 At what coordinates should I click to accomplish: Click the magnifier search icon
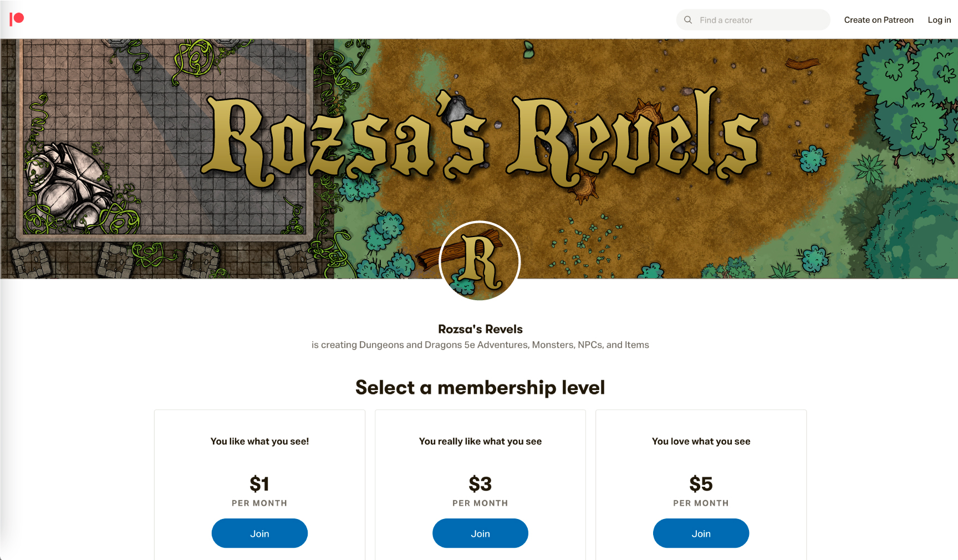point(688,20)
